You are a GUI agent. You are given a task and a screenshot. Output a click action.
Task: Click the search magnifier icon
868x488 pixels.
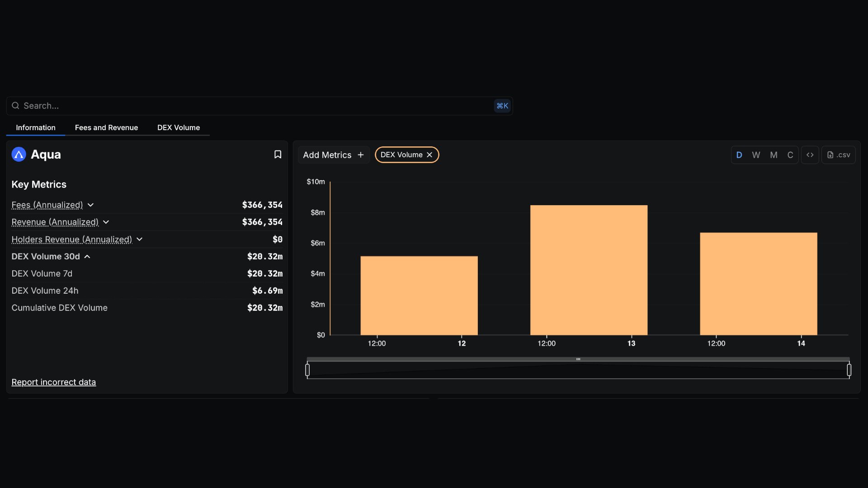point(16,105)
